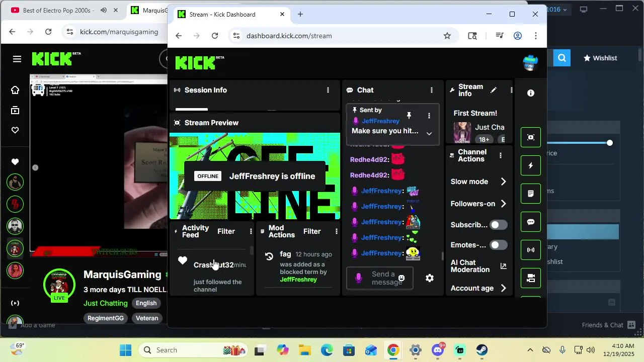
Task: Click the 18+ badge in Stream info
Action: tap(484, 139)
